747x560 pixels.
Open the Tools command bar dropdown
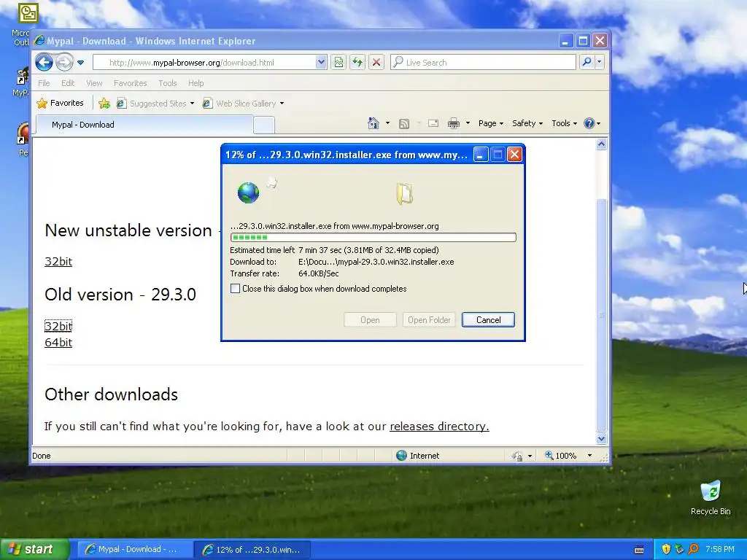pyautogui.click(x=564, y=123)
